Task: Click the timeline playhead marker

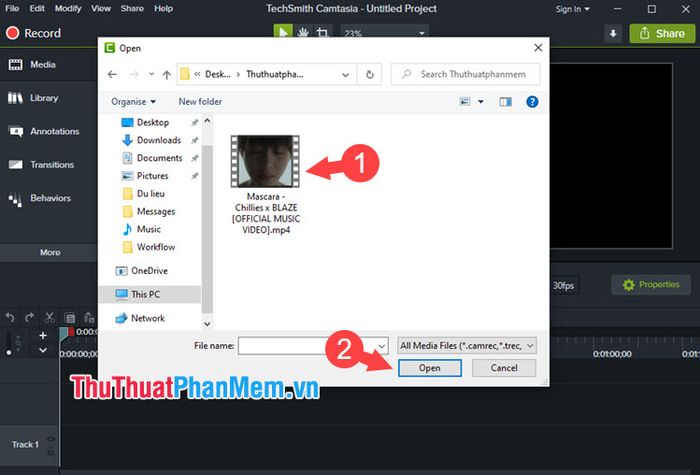Action: coord(67,332)
